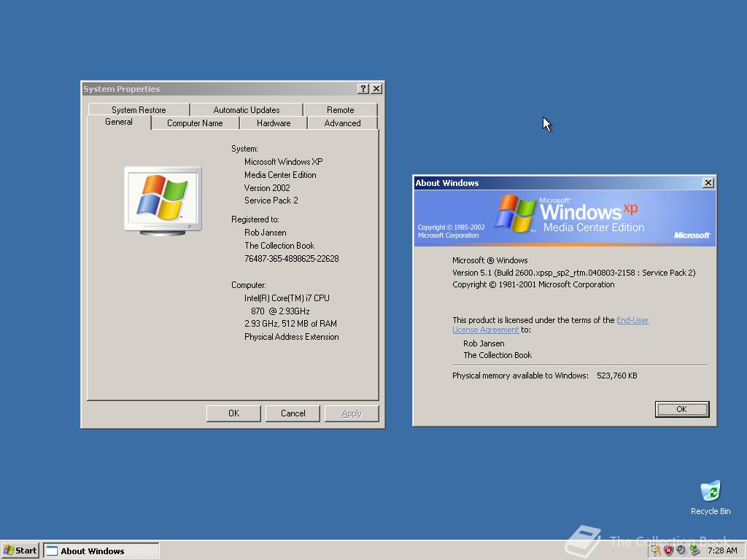Open the Hardware tab

click(274, 123)
